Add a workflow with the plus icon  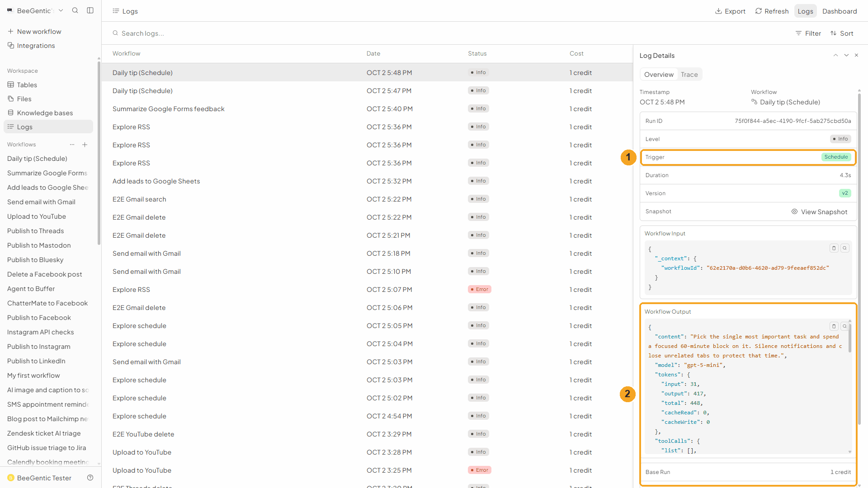(x=85, y=145)
